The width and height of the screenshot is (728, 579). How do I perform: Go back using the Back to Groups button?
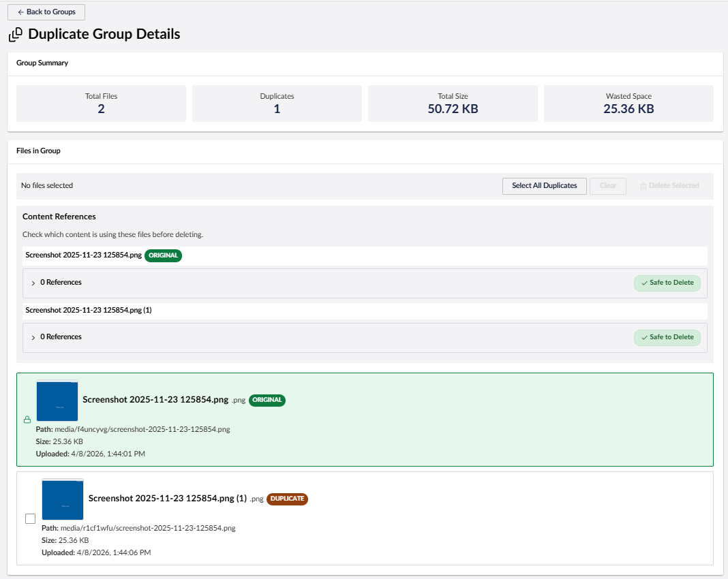coord(46,12)
